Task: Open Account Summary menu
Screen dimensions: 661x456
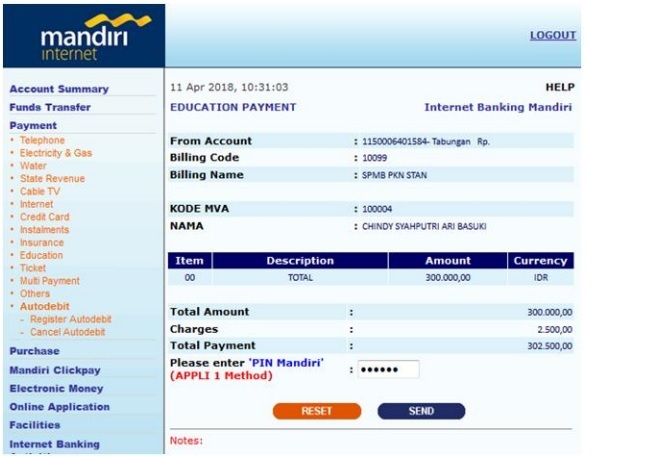Action: click(59, 89)
